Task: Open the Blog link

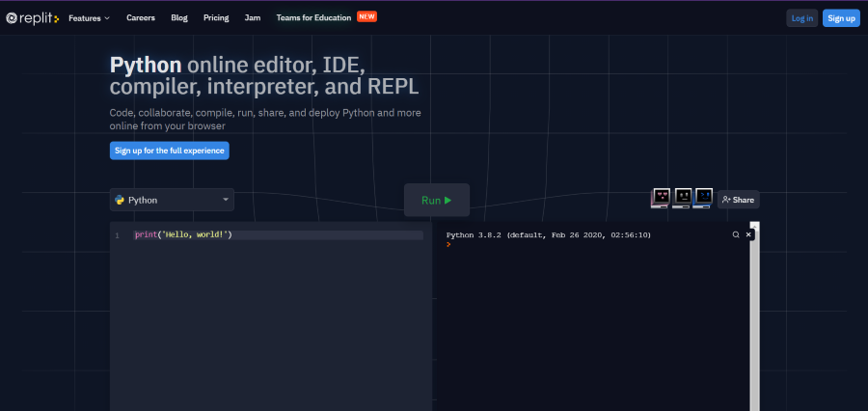Action: point(179,17)
